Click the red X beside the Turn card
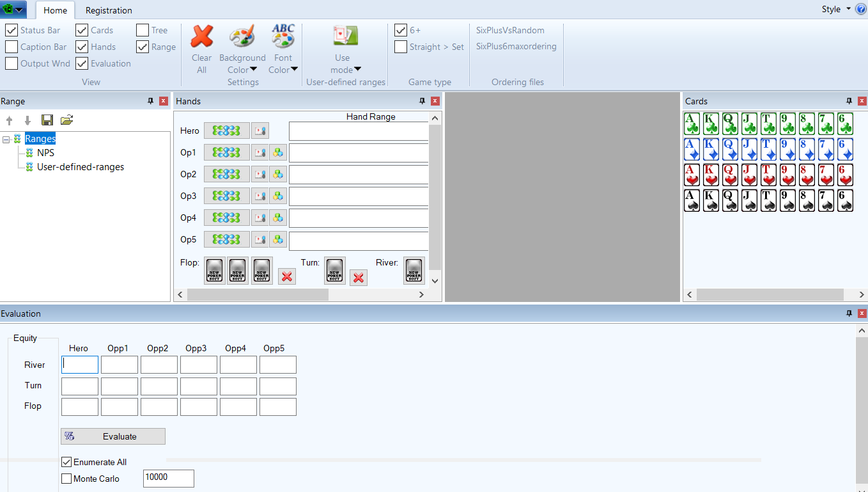Screen dimensions: 868x492 359,277
